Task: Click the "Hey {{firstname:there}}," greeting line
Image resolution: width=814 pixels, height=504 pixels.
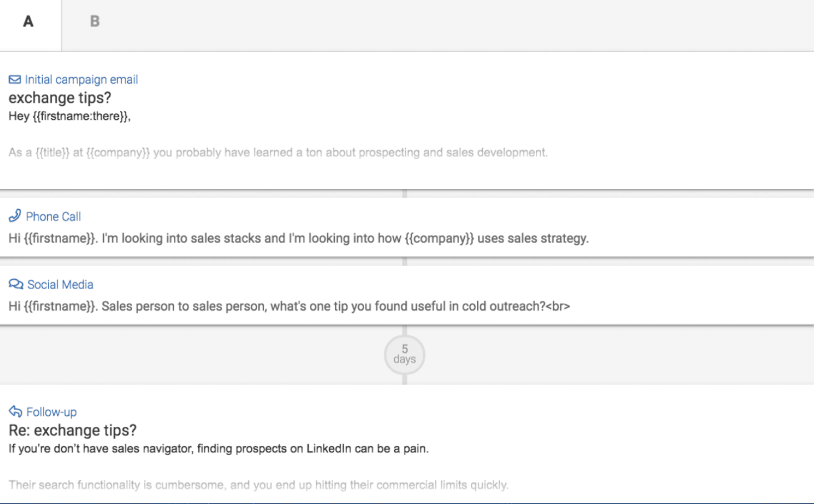Action: click(69, 117)
